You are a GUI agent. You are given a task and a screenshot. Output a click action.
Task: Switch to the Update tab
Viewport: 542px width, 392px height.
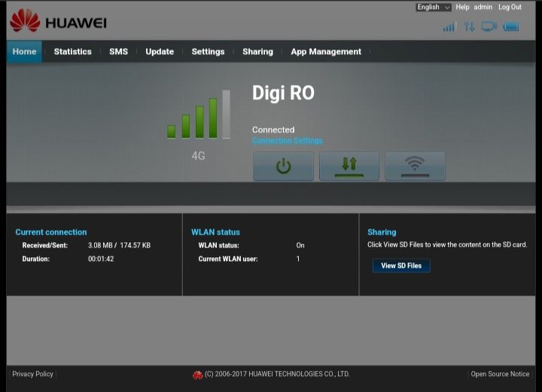(160, 51)
